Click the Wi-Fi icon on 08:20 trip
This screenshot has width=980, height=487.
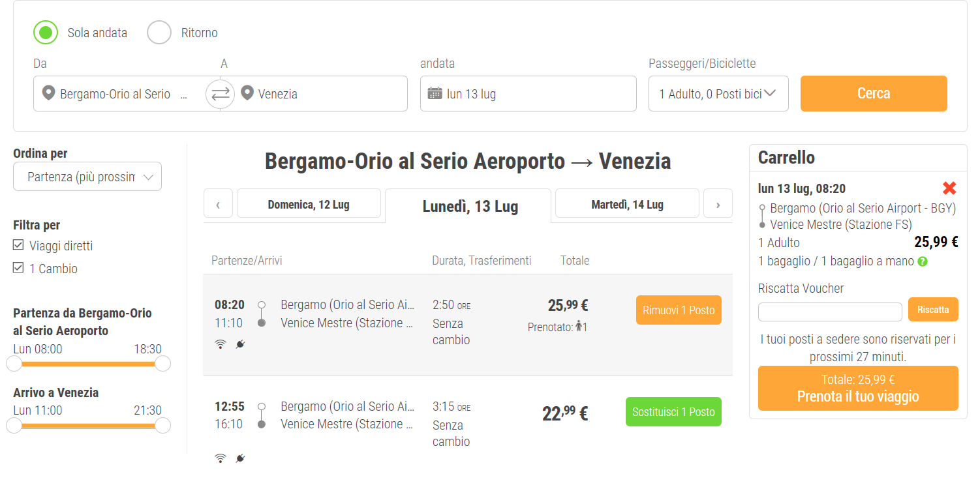pos(221,344)
